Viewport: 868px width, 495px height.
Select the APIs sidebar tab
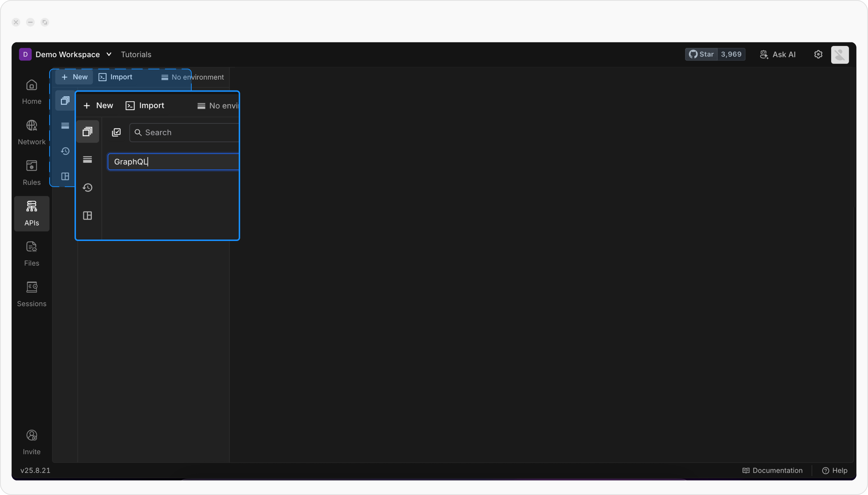[x=31, y=213]
